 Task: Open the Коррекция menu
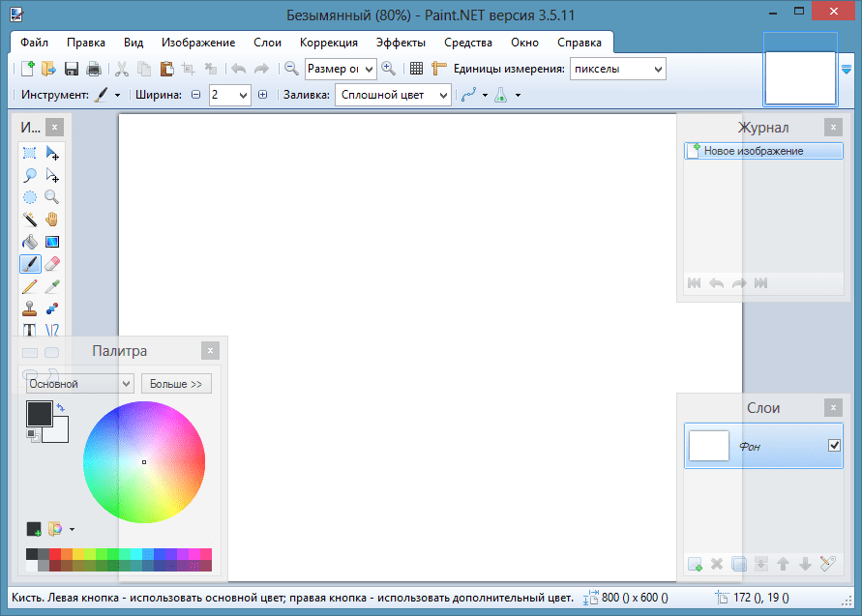[329, 43]
